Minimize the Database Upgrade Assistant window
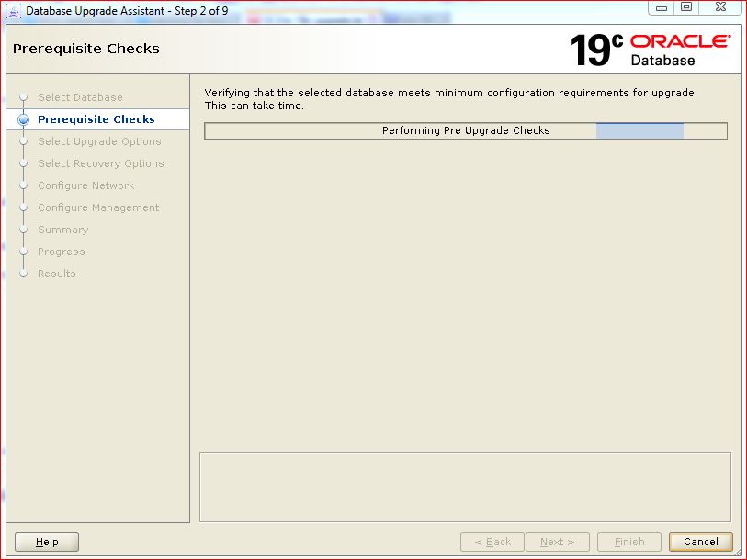 coord(662,7)
